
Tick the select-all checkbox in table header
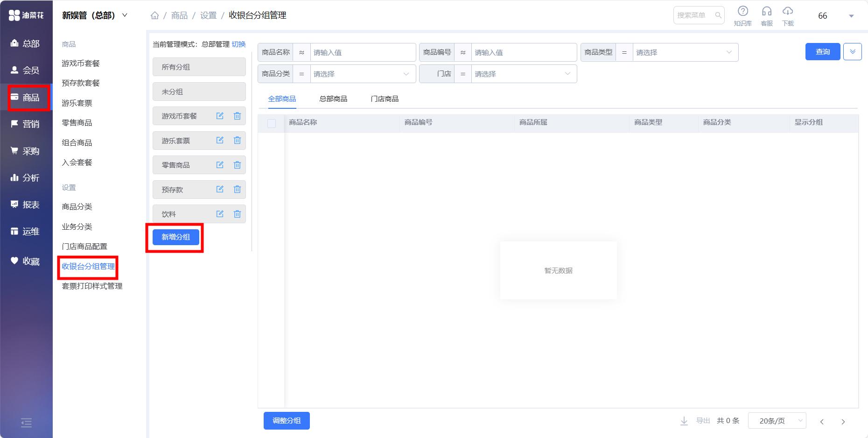pos(272,123)
